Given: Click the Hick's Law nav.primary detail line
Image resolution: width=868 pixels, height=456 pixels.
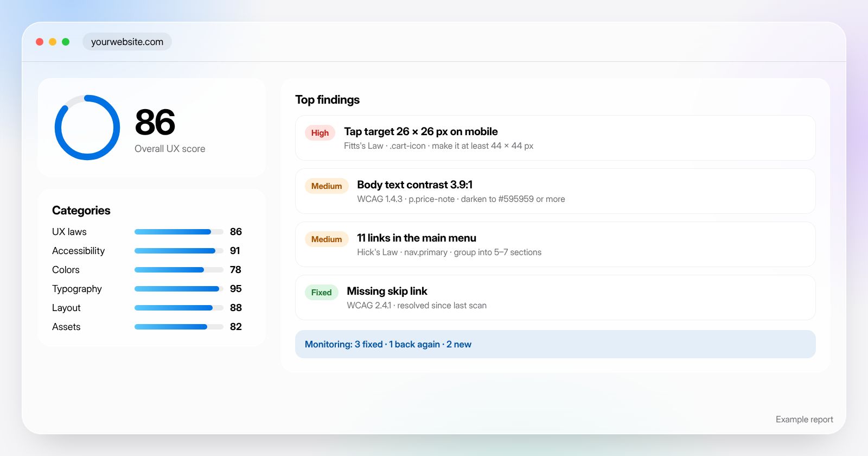Looking at the screenshot, I should coord(449,252).
